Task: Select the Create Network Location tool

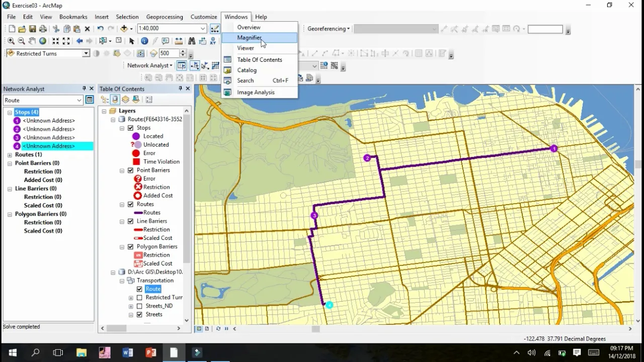Action: pyautogui.click(x=194, y=65)
